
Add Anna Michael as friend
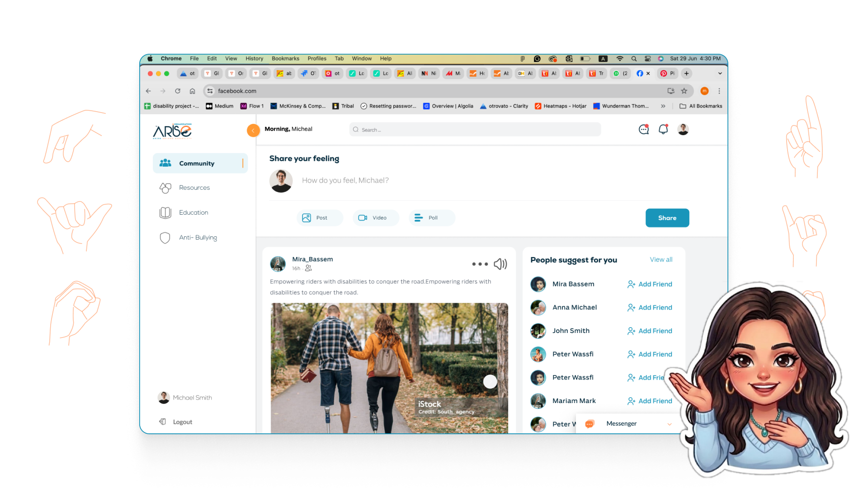[650, 308]
